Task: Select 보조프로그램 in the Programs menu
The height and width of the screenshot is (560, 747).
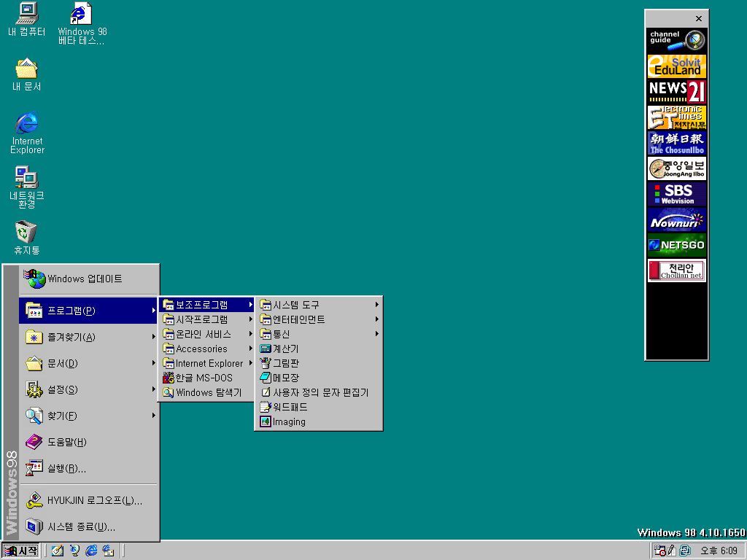Action: pos(207,305)
